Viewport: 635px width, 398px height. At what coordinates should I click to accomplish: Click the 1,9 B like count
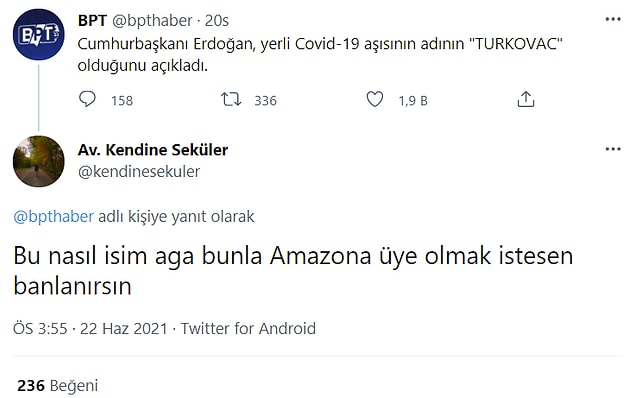413,100
